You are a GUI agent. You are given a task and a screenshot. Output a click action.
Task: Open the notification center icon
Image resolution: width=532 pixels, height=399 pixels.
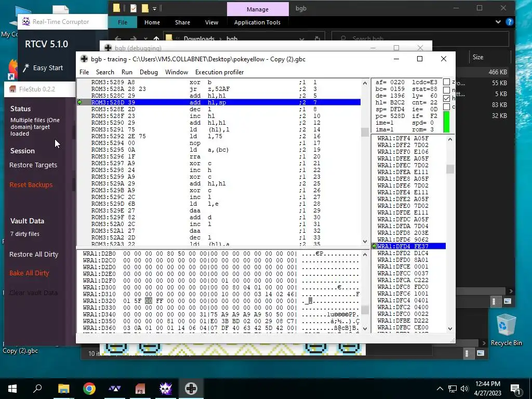[x=516, y=389]
